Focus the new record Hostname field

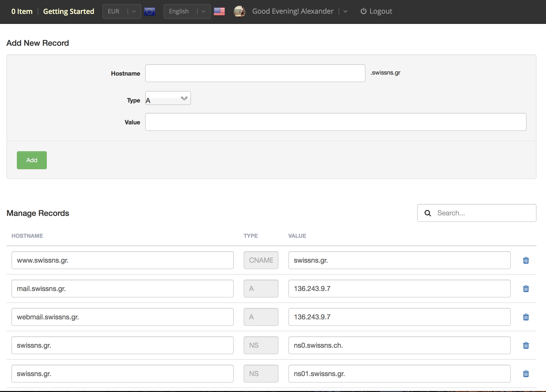click(x=255, y=73)
